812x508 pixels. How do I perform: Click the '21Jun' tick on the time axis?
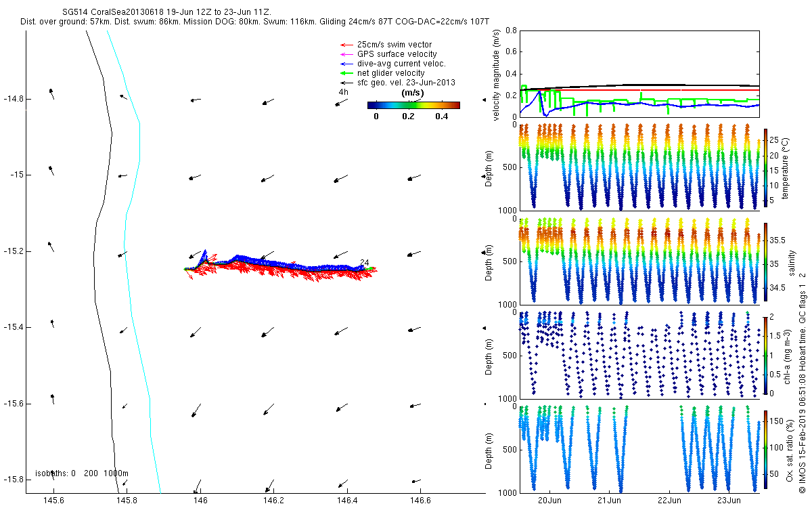[x=610, y=501]
